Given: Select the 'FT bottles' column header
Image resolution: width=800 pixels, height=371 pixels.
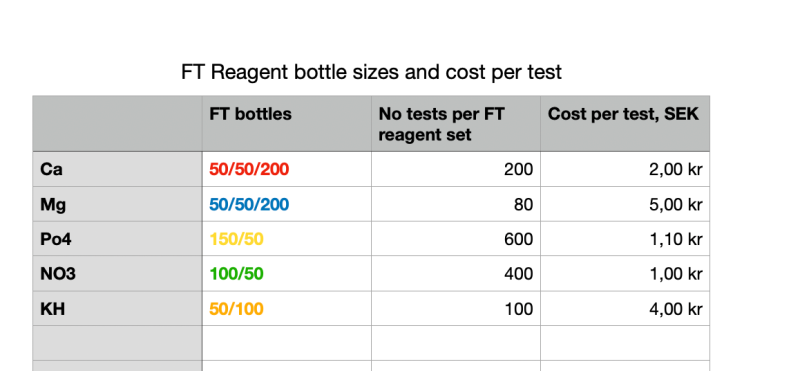Looking at the screenshot, I should 287,123.
